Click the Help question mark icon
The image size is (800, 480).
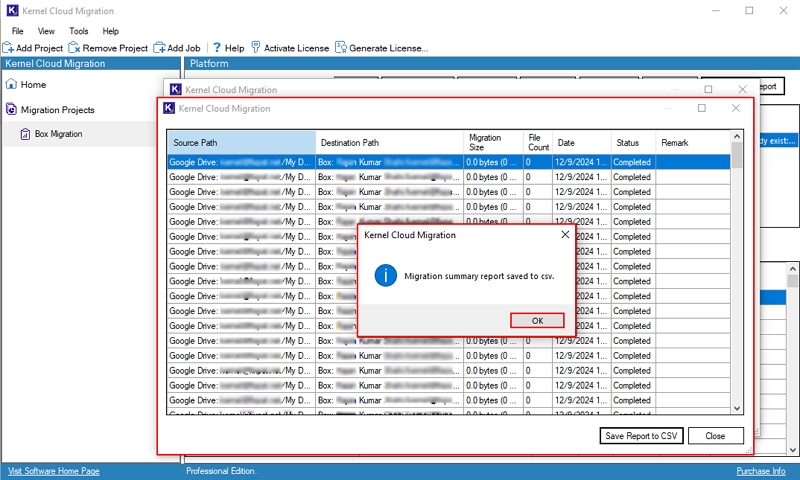tap(217, 48)
